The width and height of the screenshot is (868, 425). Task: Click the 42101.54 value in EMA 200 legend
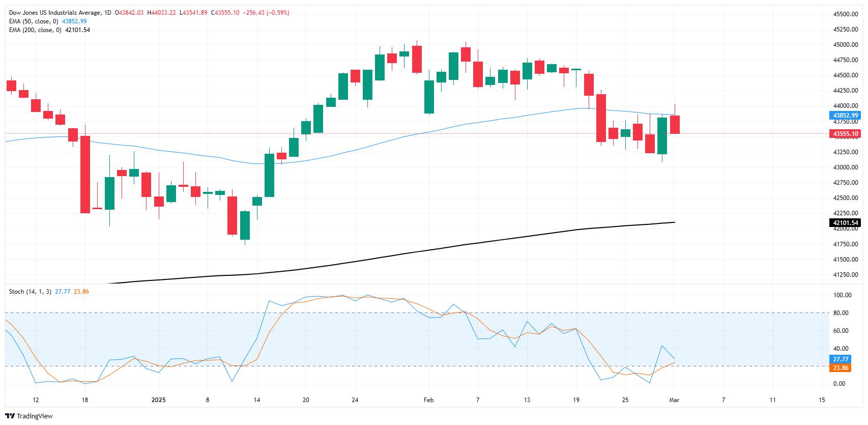(77, 30)
